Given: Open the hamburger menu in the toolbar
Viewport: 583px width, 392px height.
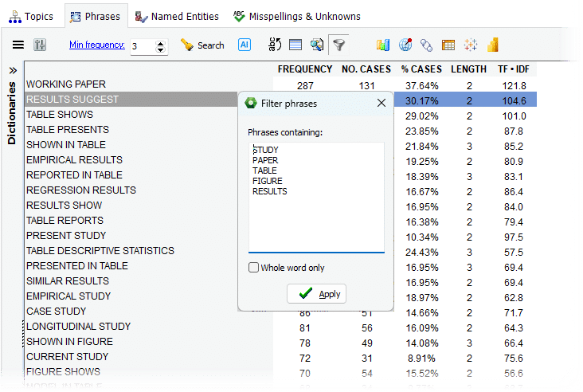Looking at the screenshot, I should coord(18,45).
